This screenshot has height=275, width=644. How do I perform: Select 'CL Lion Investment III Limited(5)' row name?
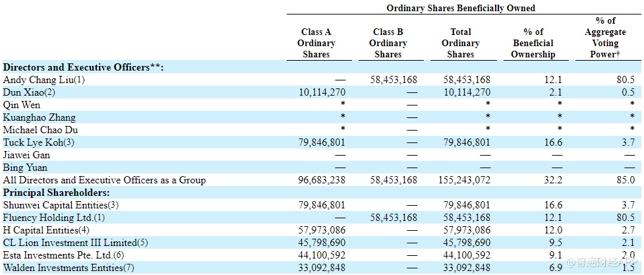[74, 242]
